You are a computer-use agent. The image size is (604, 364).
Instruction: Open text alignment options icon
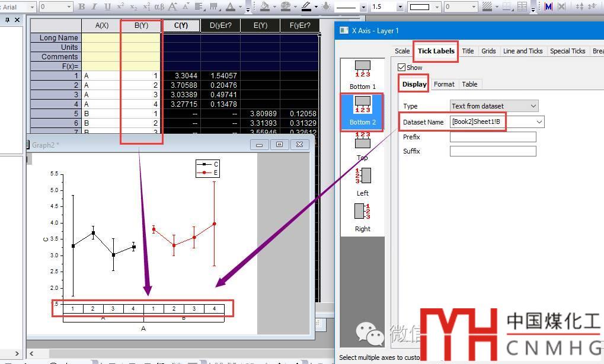(199, 7)
